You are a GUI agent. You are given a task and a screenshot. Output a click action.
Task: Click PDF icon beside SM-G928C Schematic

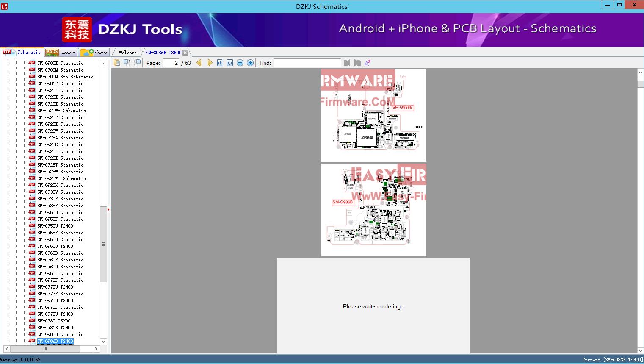32,144
